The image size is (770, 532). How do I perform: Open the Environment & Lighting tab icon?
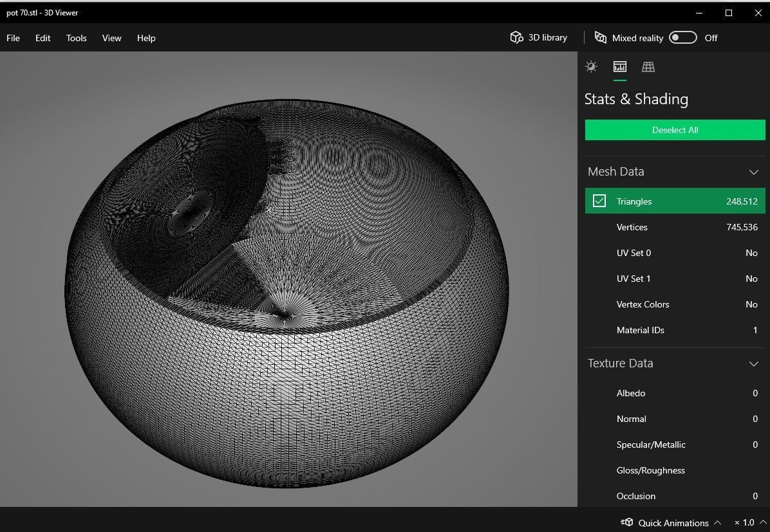coord(591,67)
